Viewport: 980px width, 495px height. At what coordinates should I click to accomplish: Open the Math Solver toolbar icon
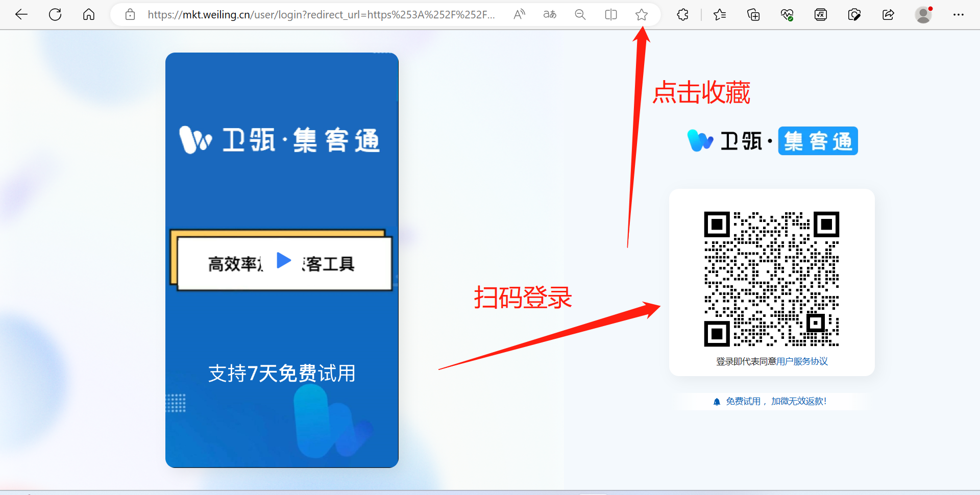point(821,14)
